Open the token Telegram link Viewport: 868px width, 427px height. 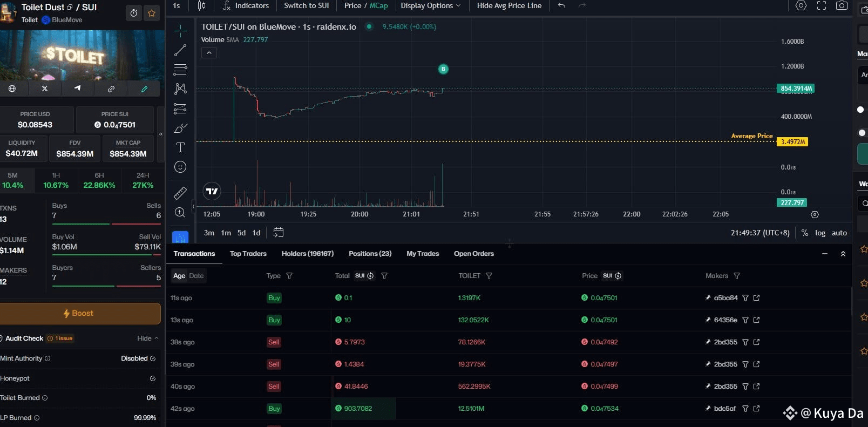78,89
